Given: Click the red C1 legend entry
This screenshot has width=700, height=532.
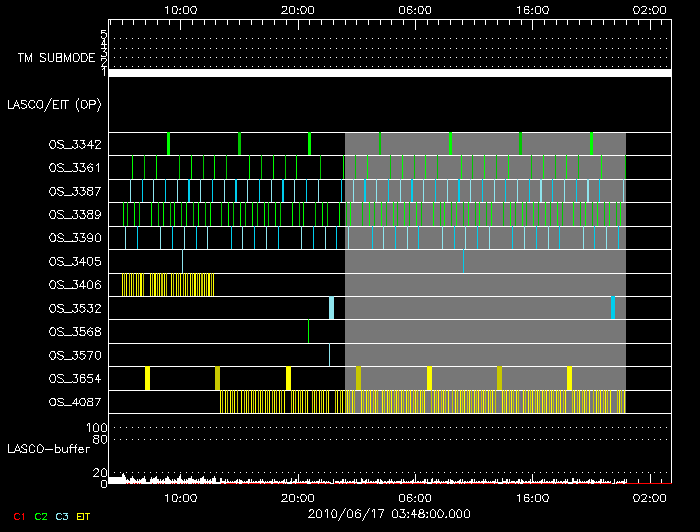Looking at the screenshot, I should click(x=14, y=516).
